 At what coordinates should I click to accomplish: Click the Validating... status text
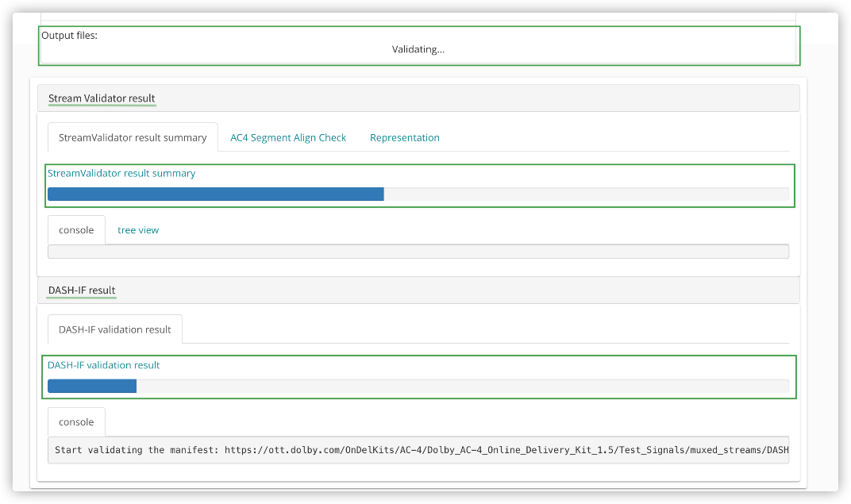coord(418,49)
